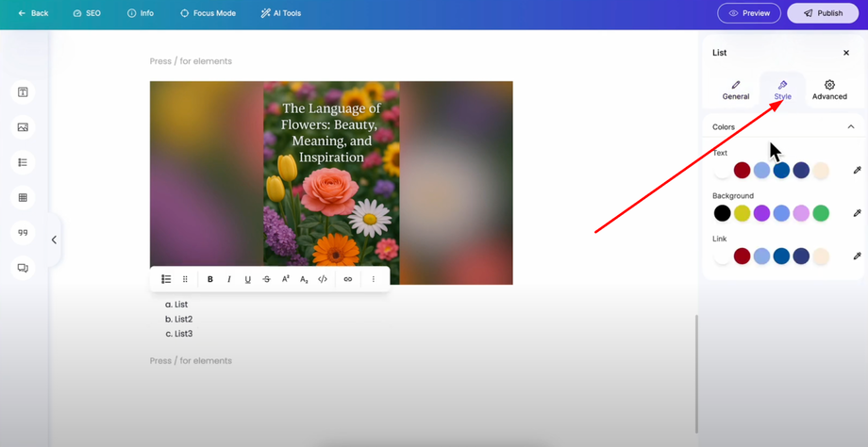Select cream Text color swatch
The width and height of the screenshot is (868, 447).
(x=821, y=171)
